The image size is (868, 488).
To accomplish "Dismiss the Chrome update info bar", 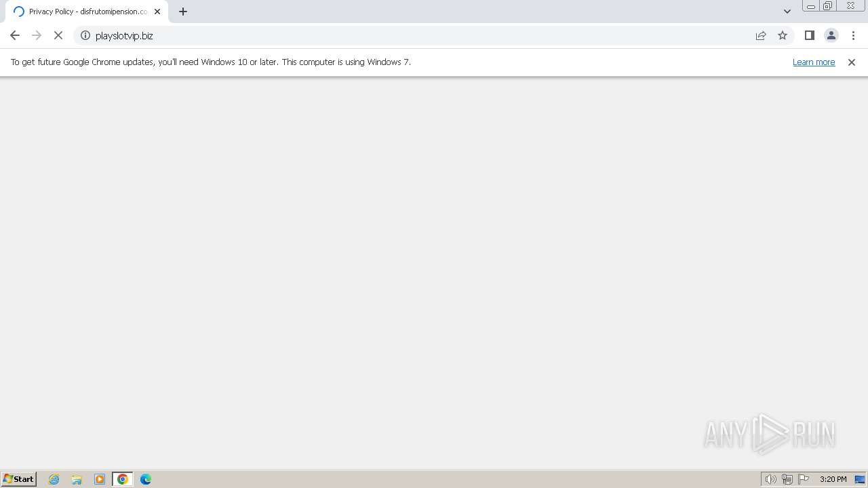I will coord(852,62).
